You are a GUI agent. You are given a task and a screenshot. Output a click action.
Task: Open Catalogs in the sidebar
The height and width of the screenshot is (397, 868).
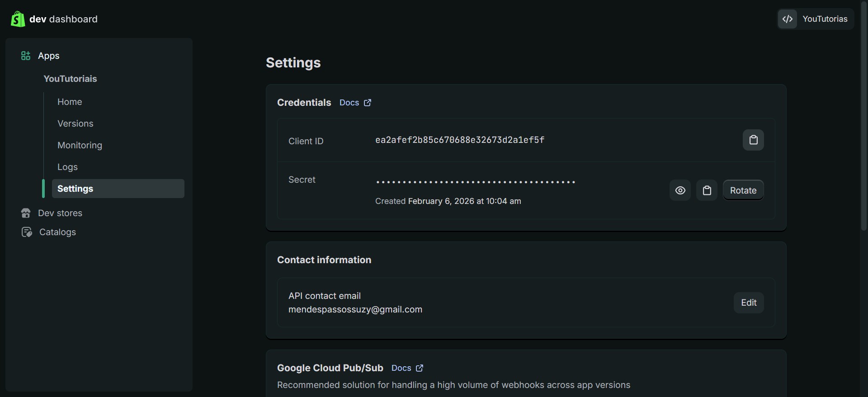pyautogui.click(x=57, y=232)
